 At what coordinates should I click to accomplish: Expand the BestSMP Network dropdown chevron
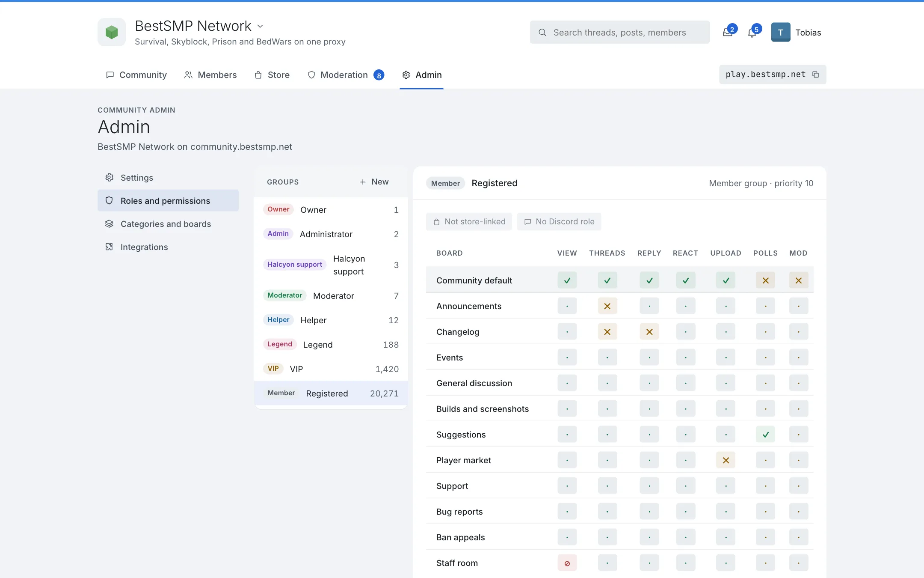tap(260, 26)
